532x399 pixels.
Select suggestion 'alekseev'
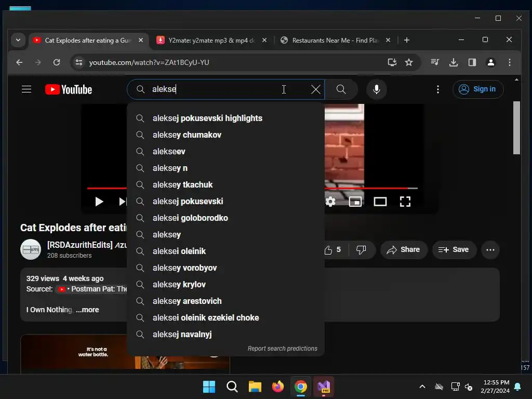point(225,151)
